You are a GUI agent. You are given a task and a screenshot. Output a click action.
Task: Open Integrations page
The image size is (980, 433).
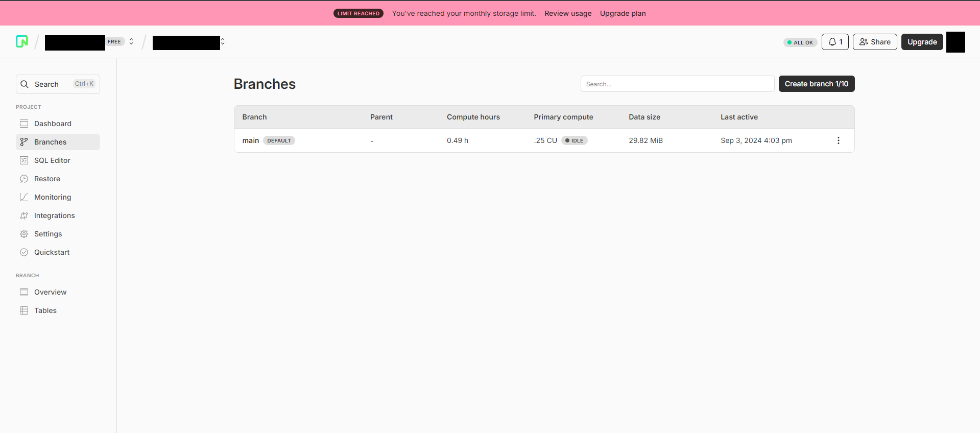(x=58, y=215)
